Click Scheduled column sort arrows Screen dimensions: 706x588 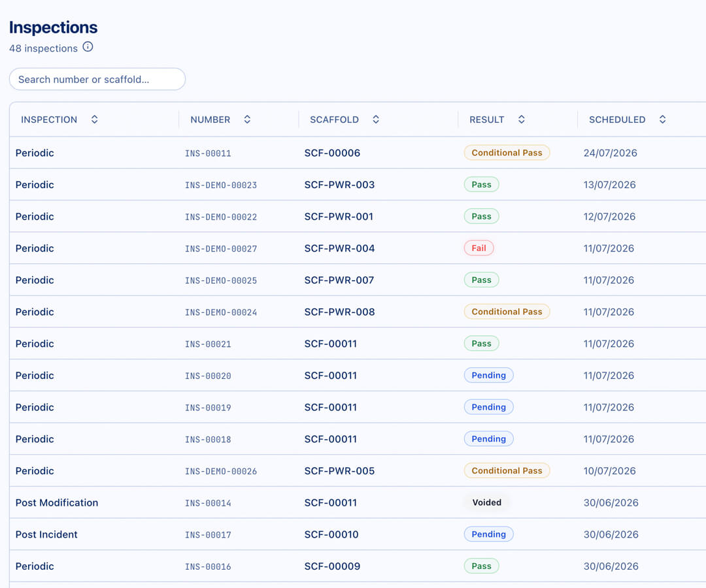coord(663,119)
